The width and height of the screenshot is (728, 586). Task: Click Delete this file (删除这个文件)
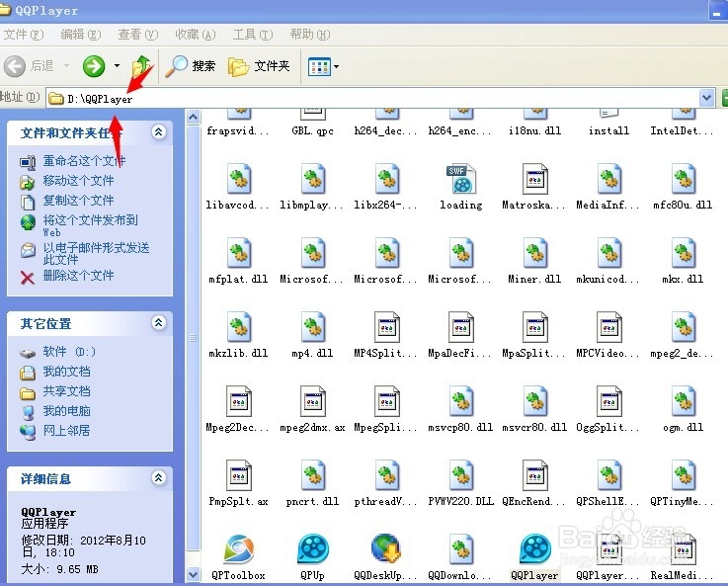(x=67, y=277)
